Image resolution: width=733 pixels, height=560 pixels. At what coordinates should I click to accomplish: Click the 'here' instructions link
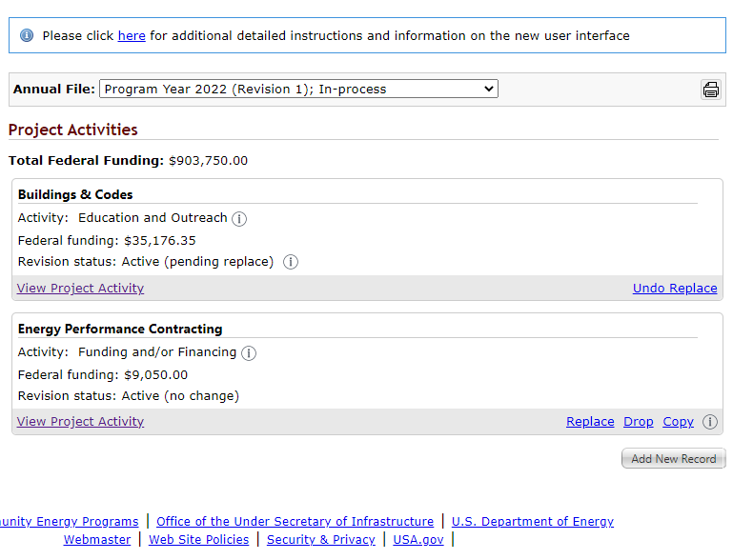coord(132,36)
